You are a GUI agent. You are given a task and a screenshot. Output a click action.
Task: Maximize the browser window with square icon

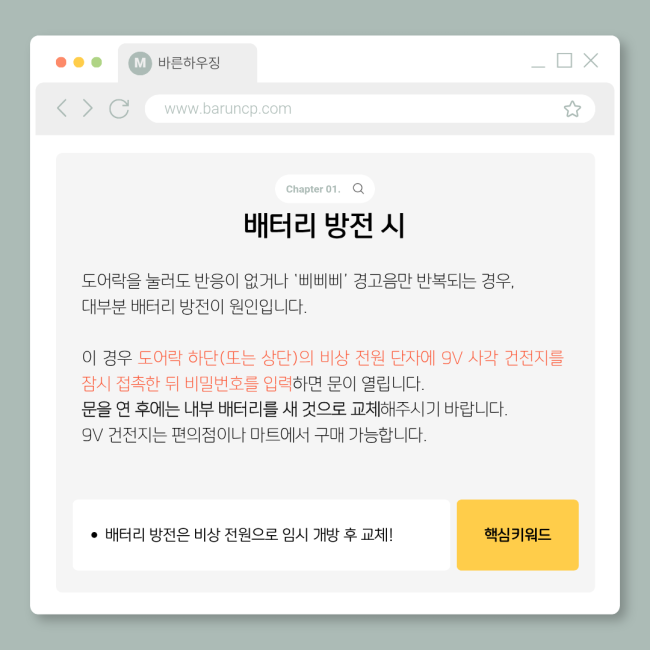click(564, 61)
